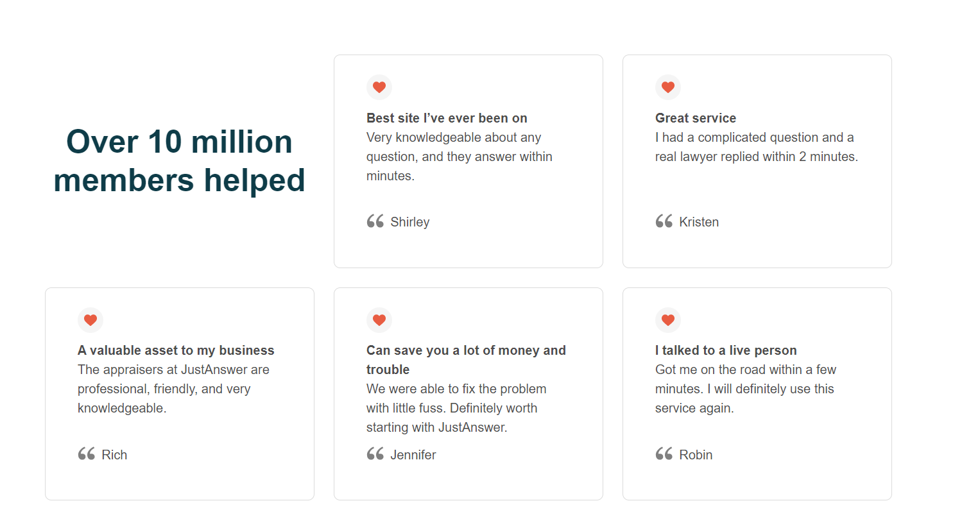
Task: Click the quote mark beside Kristen
Action: 664,221
